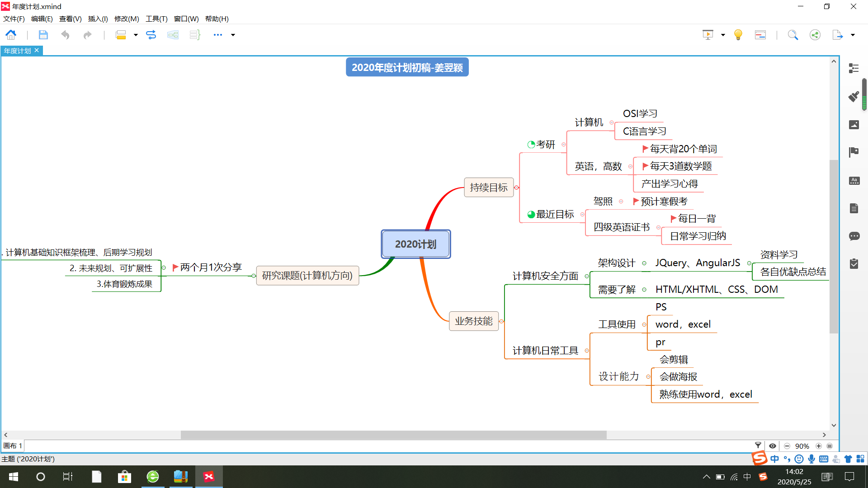Image resolution: width=868 pixels, height=488 pixels.
Task: Click the 2020计划 central topic node
Action: point(416,243)
